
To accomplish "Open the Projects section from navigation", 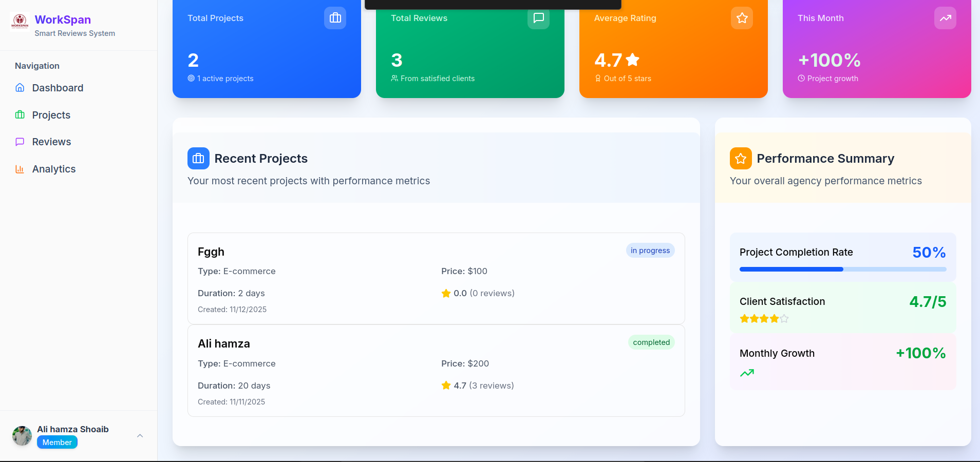I will [x=51, y=115].
